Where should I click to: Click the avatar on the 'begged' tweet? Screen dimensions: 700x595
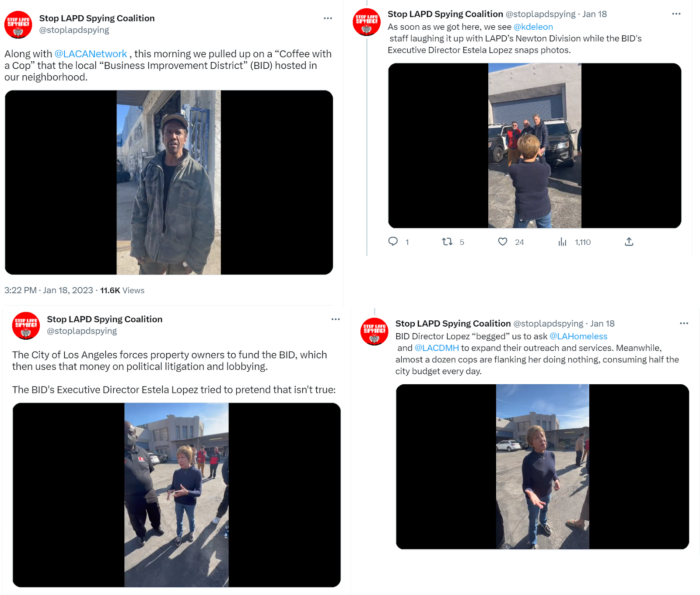click(x=374, y=331)
